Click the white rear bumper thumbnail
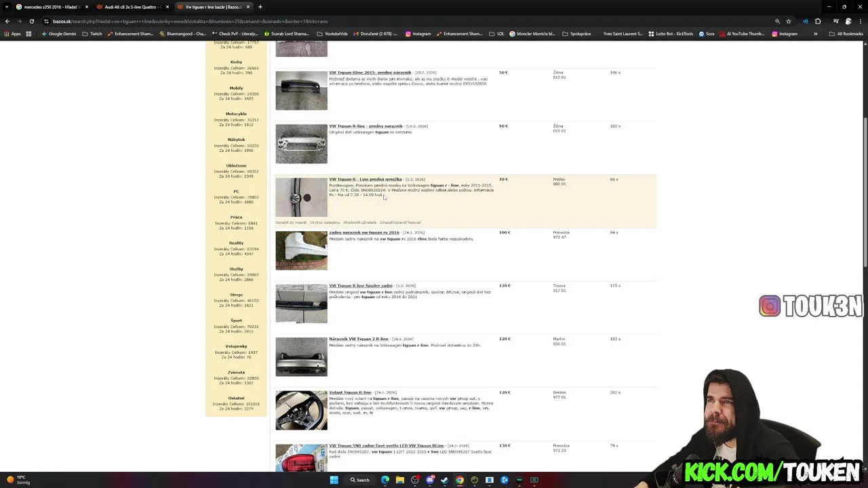Viewport: 868px width, 488px height. click(301, 250)
